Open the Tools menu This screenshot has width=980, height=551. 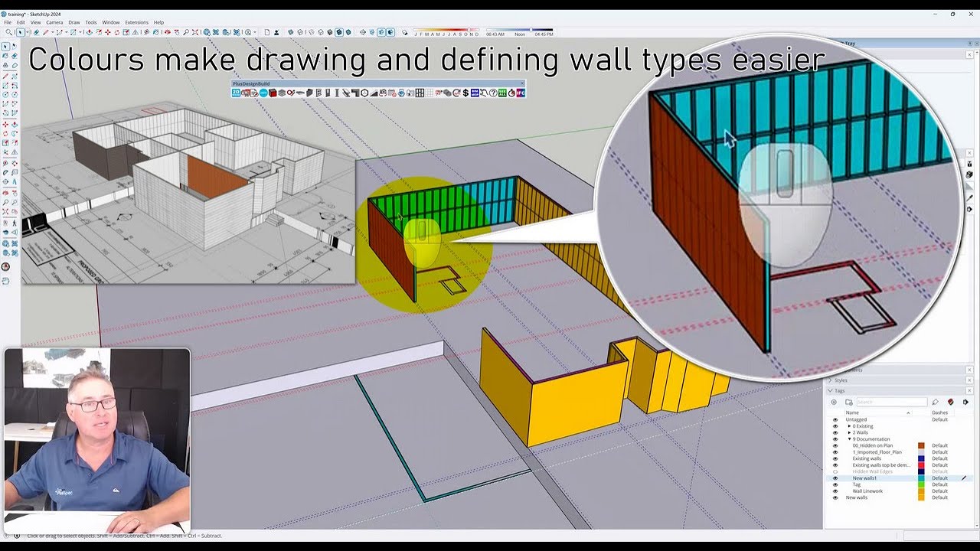(x=91, y=22)
